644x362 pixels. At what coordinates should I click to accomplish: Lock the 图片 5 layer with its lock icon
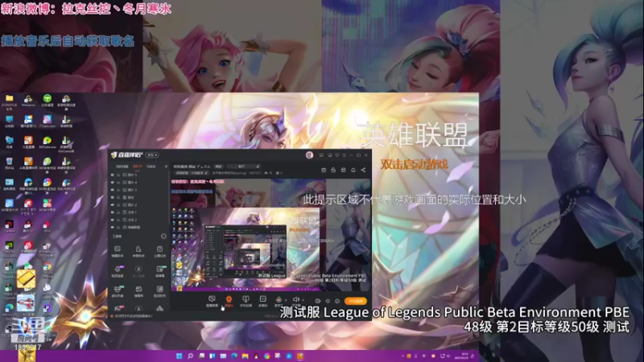118,175
